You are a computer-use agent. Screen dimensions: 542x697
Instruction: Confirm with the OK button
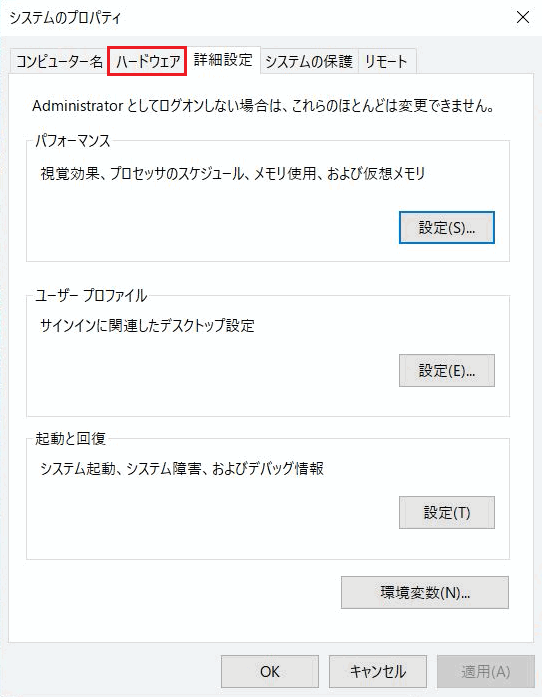[270, 671]
